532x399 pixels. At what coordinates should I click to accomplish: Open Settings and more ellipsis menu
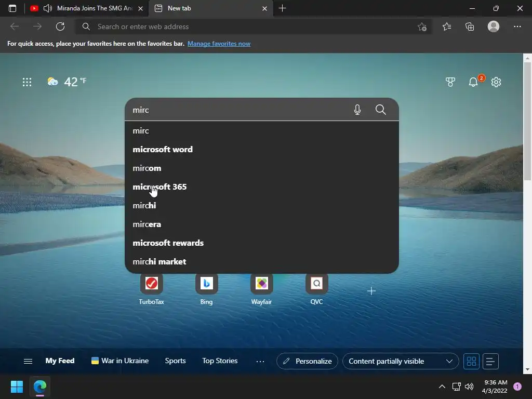[x=517, y=26]
